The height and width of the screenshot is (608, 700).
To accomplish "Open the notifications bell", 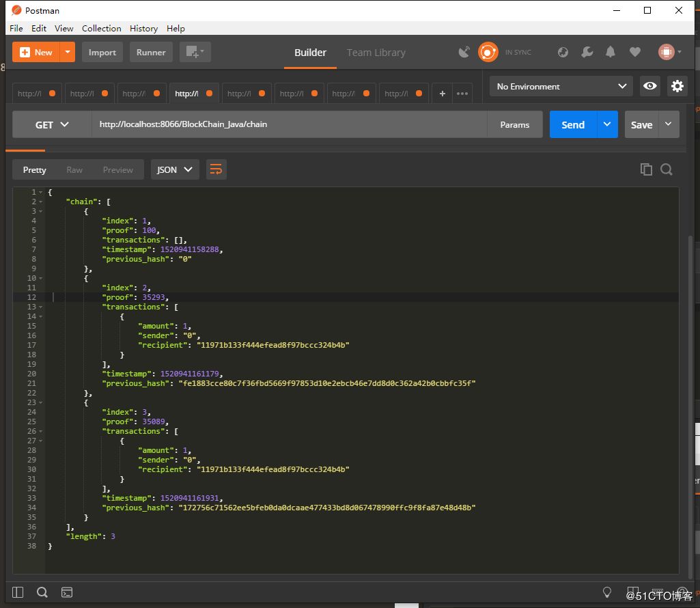I will pyautogui.click(x=611, y=53).
